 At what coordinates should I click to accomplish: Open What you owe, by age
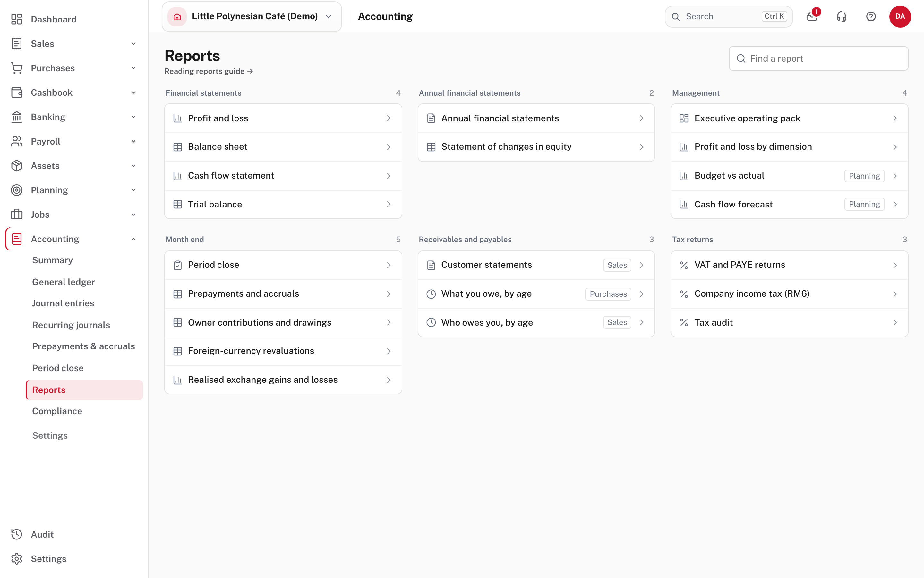click(536, 293)
